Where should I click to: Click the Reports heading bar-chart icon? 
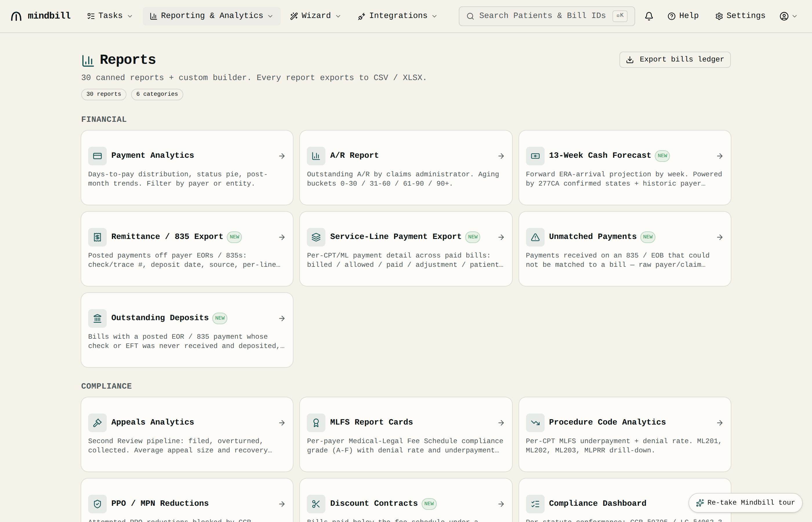pyautogui.click(x=88, y=60)
